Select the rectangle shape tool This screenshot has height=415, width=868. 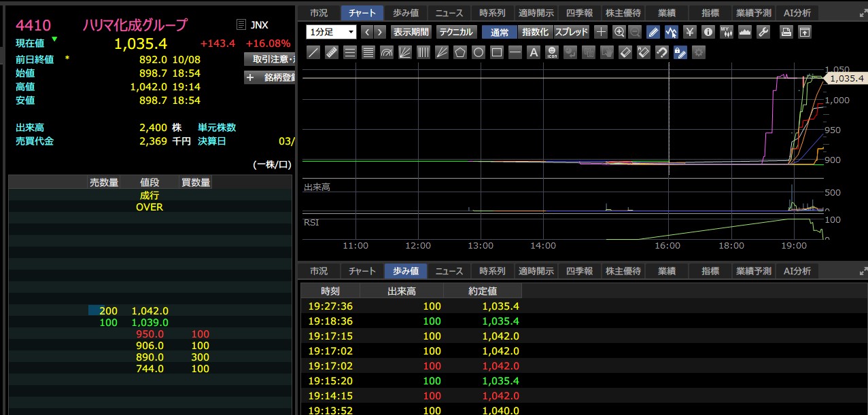[x=497, y=52]
